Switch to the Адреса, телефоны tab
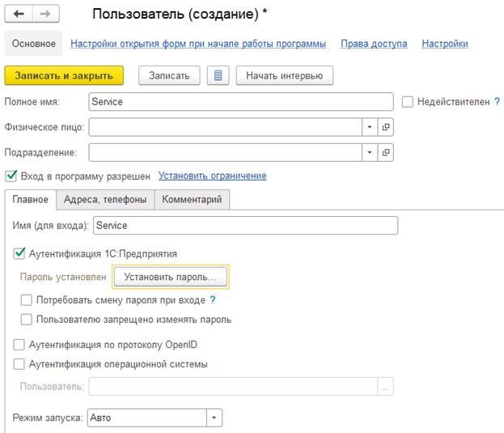504x433 pixels. click(105, 200)
